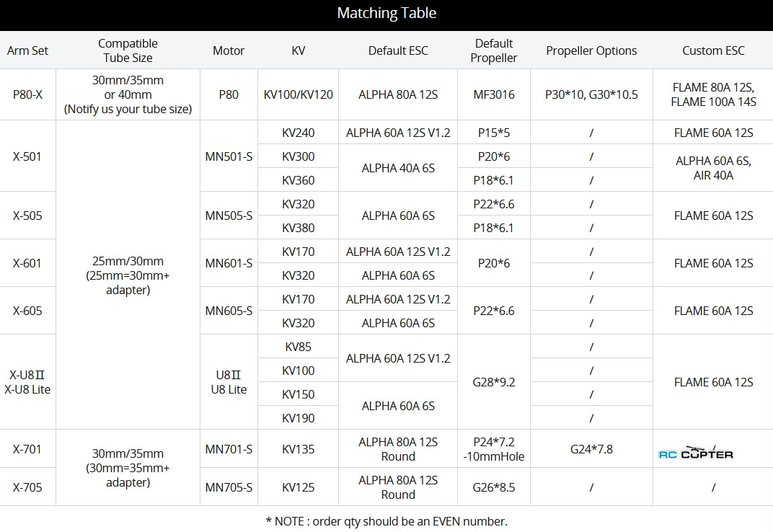Click the MF3016 default propeller cell

493,94
